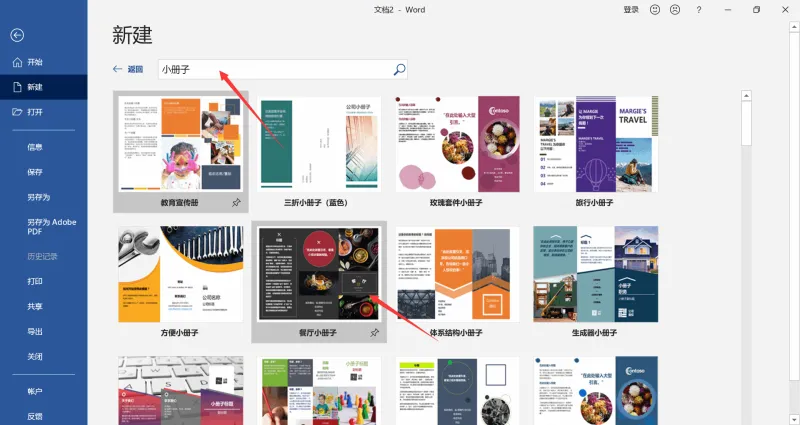This screenshot has height=425, width=800.
Task: Click the page scroll-down arrow at bottom right
Action: 794,418
